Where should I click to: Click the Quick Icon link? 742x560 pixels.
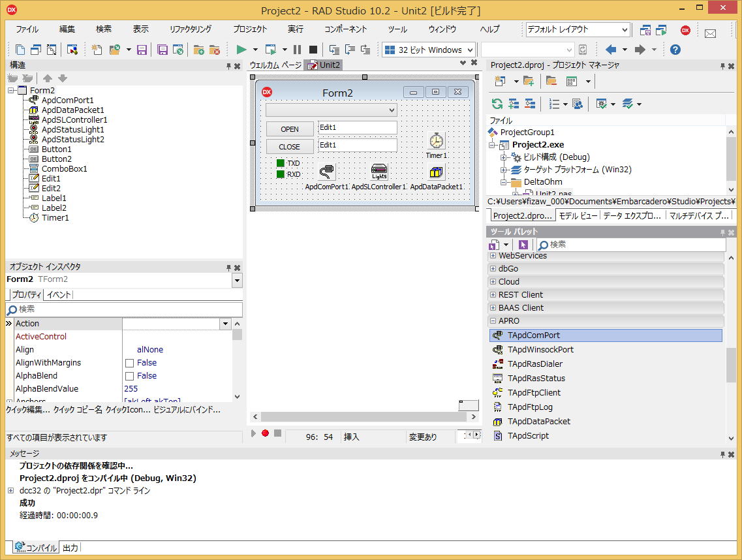coord(128,410)
